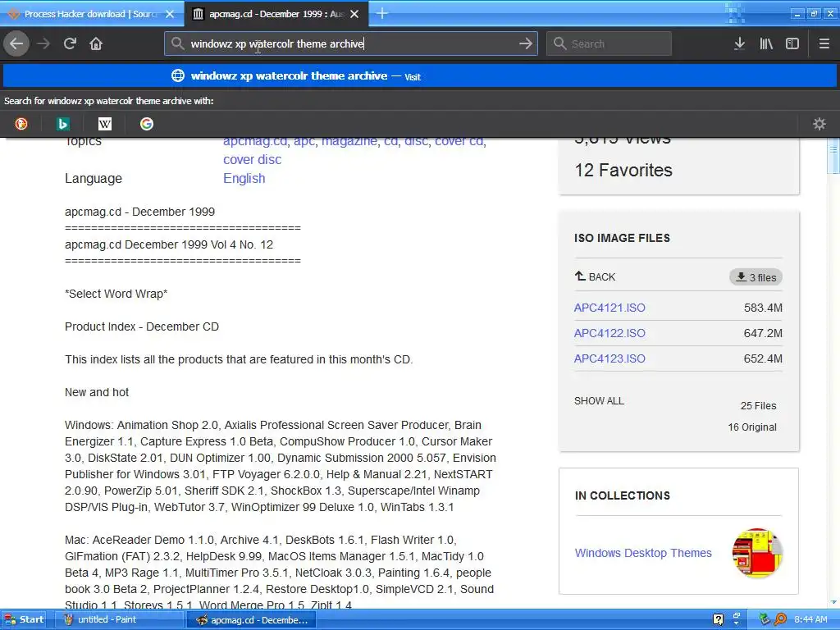Click the system clock showing 8:44 AM

(x=810, y=620)
